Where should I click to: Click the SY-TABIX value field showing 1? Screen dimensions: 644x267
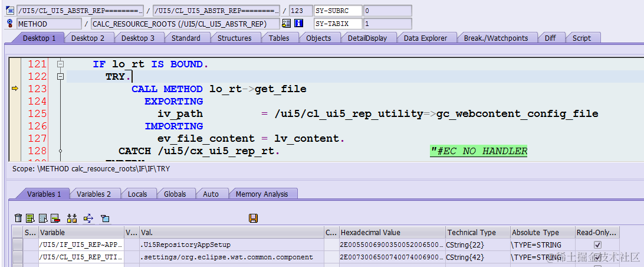(387, 24)
